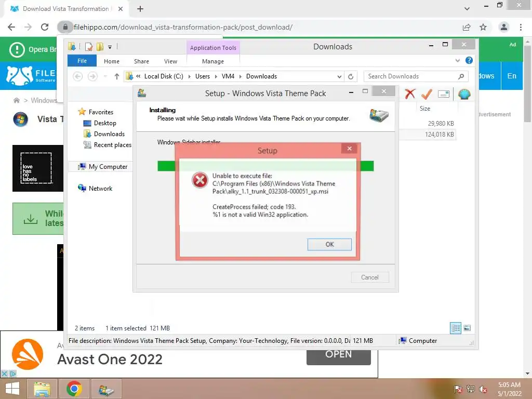
Task: Reload the page in Chrome
Action: (x=45, y=27)
